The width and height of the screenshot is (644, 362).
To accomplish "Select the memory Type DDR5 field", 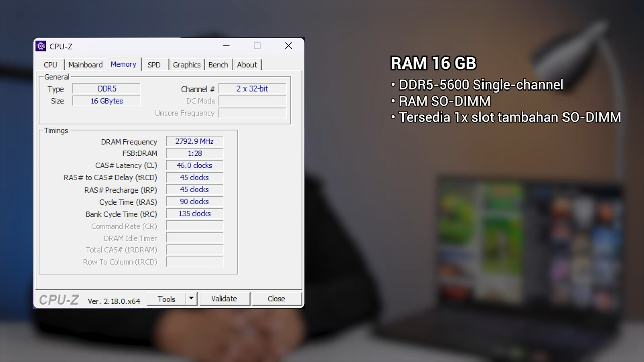I will click(x=107, y=88).
